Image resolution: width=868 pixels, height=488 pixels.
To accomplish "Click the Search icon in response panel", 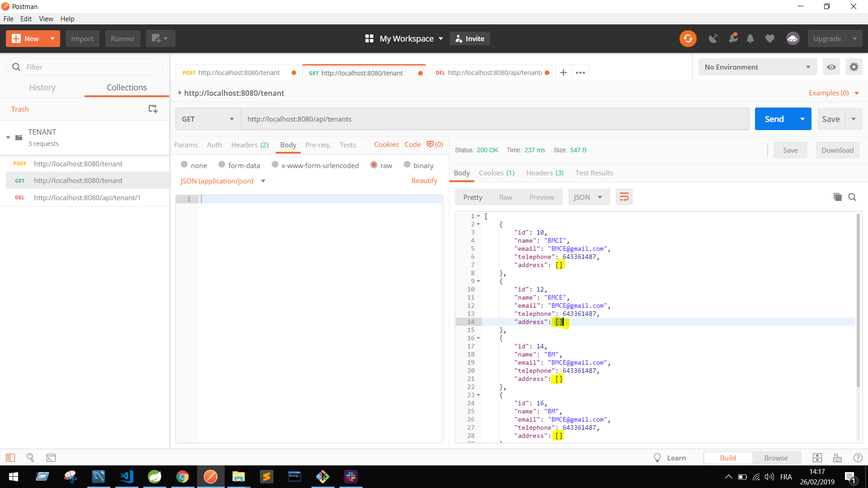I will point(854,197).
